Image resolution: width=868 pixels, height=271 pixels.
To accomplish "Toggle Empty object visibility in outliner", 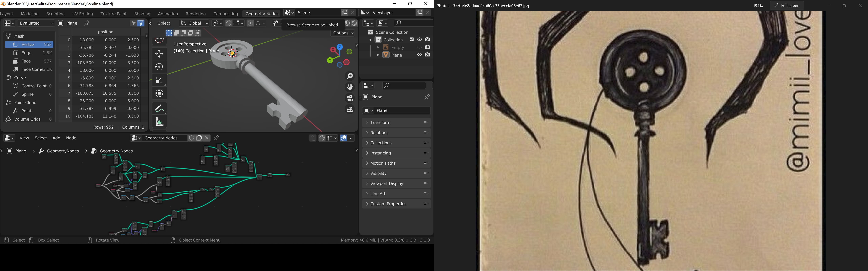I will click(x=420, y=47).
